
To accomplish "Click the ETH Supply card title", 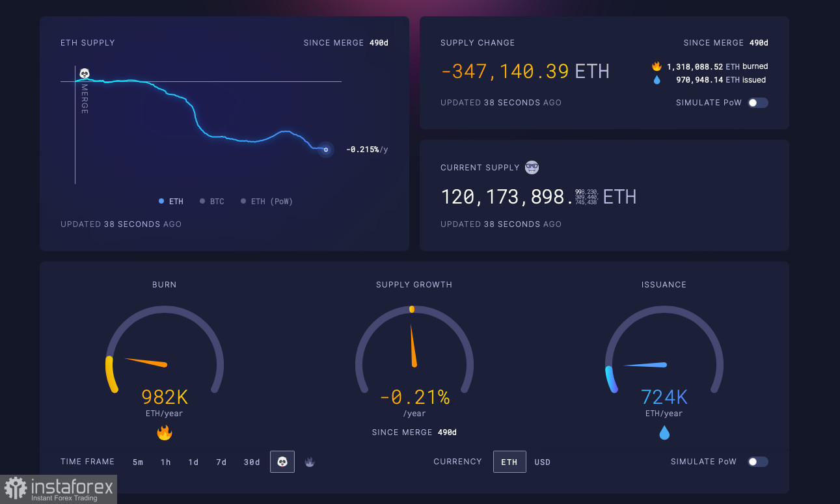I will 88,43.
